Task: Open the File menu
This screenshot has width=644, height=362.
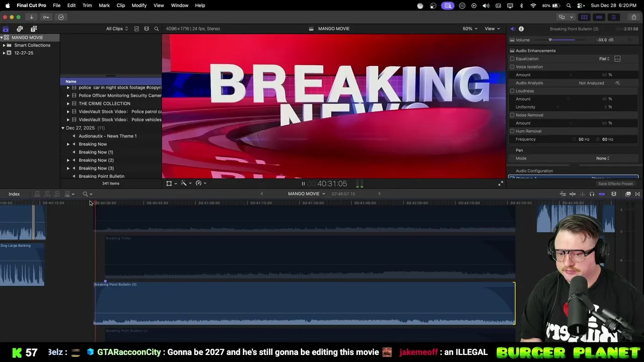Action: (57, 6)
